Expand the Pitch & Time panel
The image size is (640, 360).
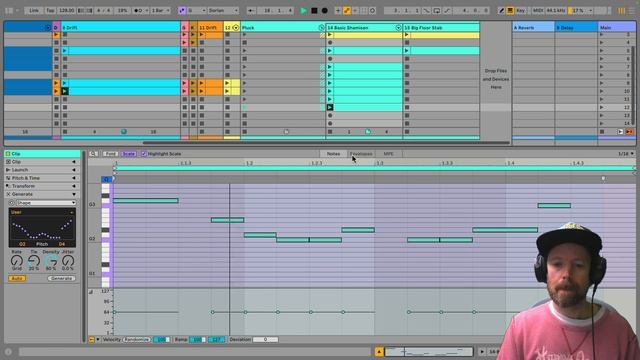pyautogui.click(x=74, y=178)
